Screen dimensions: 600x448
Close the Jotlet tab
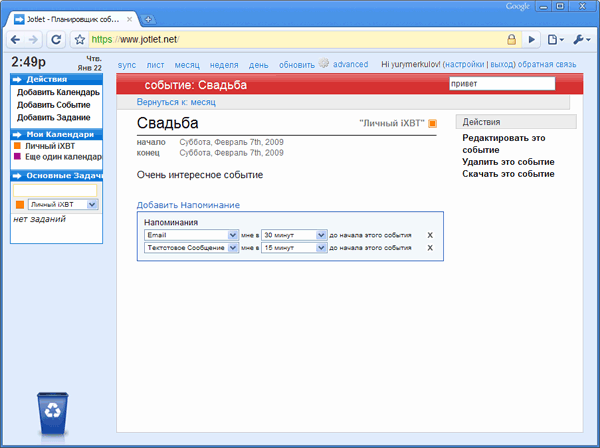tap(129, 19)
